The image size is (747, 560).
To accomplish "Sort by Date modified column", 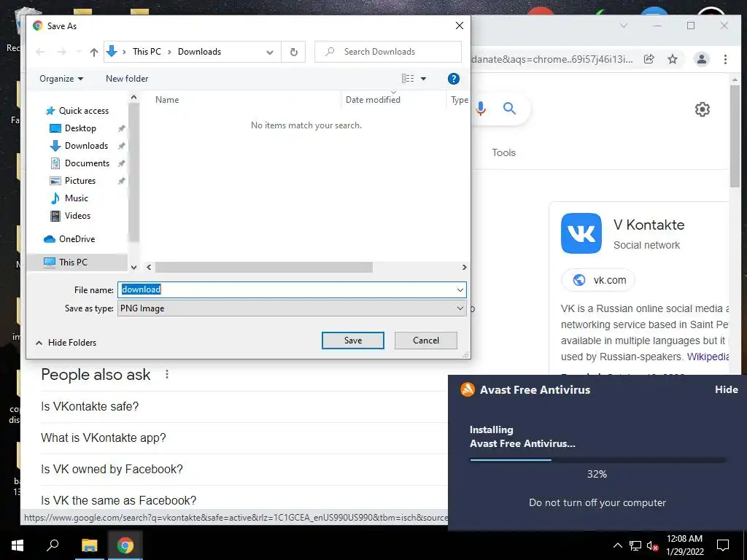I will 373,99.
